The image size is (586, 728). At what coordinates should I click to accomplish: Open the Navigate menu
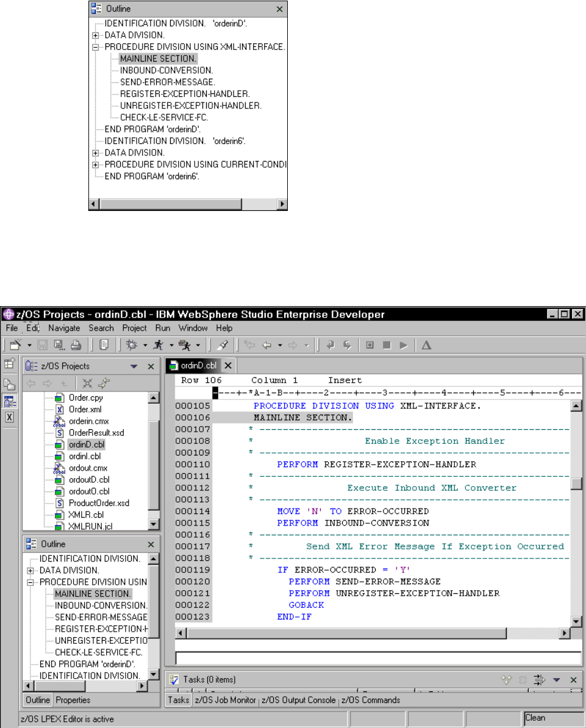(65, 328)
